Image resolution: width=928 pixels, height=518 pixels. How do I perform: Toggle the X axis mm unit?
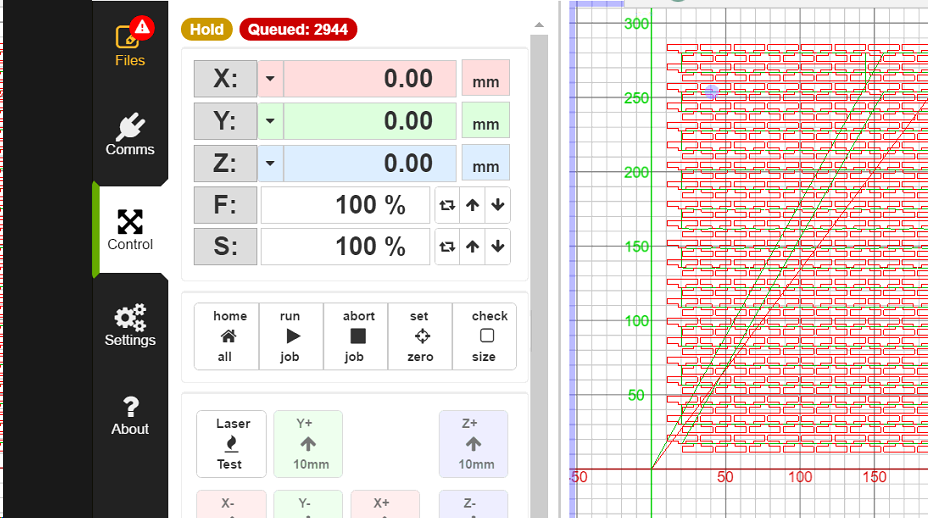485,78
